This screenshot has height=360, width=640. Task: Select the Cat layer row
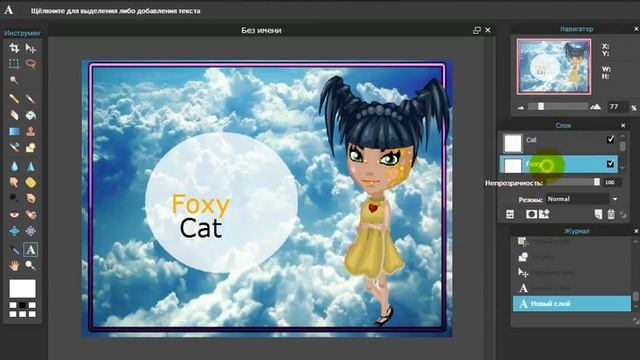click(559, 142)
